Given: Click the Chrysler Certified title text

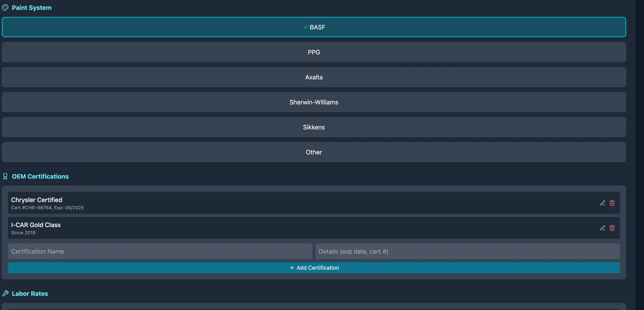Looking at the screenshot, I should (x=37, y=200).
